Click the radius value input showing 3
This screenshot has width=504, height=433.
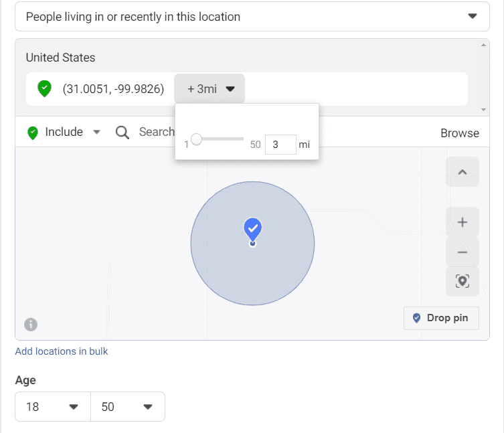pyautogui.click(x=280, y=145)
